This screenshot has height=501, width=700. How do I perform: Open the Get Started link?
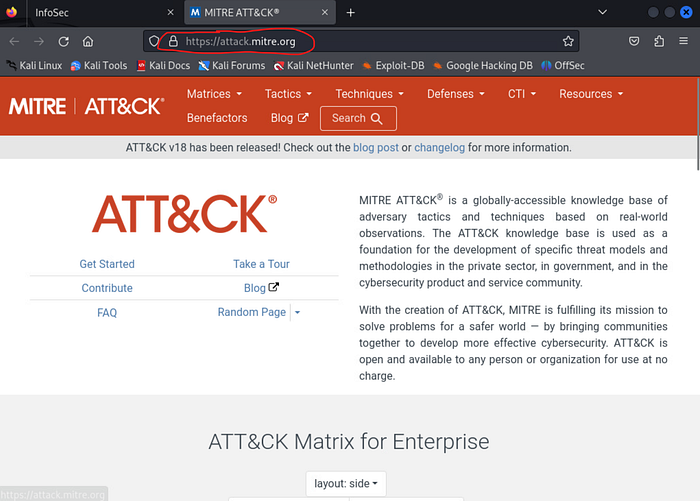[107, 264]
